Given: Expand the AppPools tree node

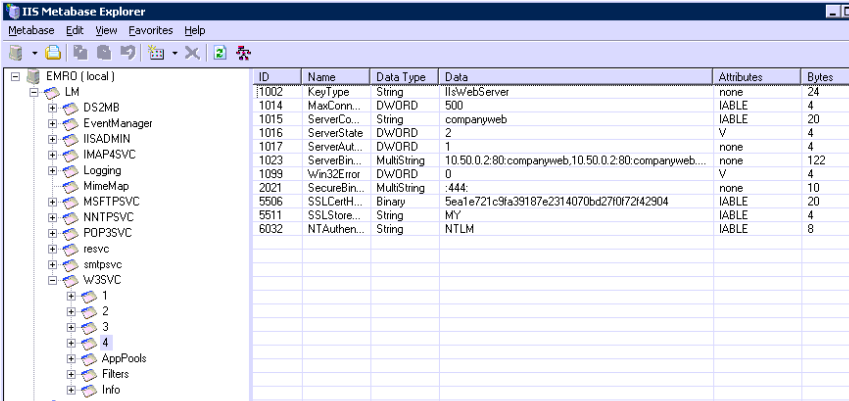Looking at the screenshot, I should coord(71,358).
